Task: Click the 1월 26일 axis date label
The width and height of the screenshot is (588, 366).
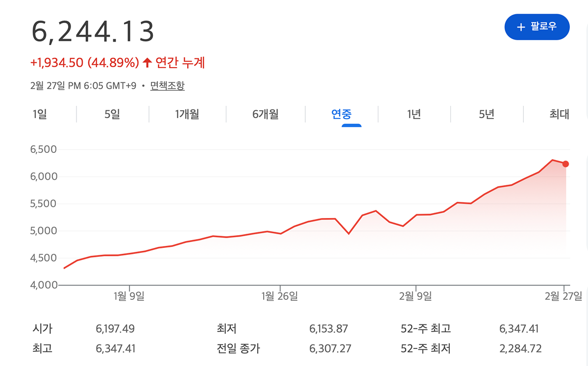Action: 280,296
